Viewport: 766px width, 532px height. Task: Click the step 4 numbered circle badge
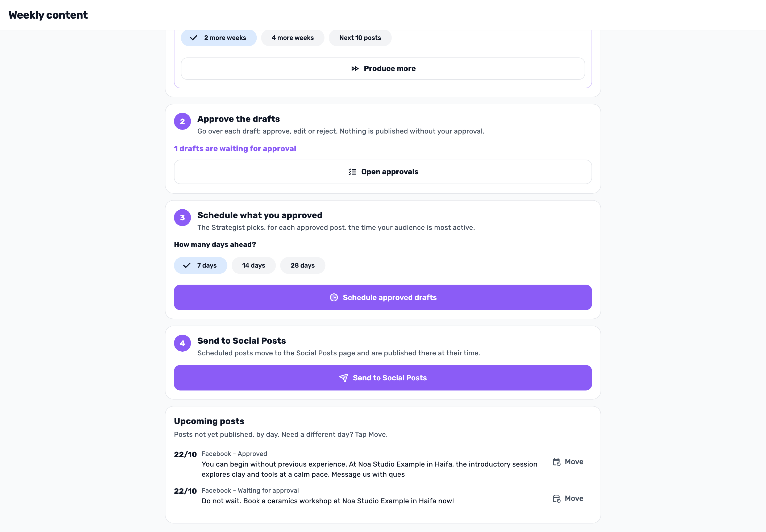182,343
